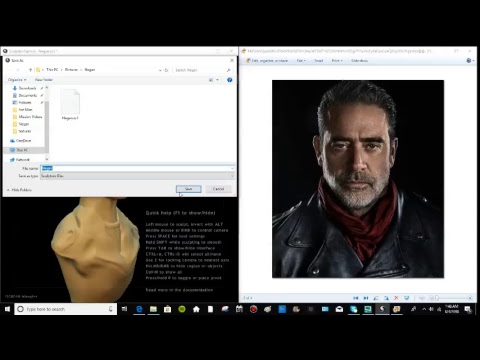The image size is (480, 360).
Task: Expand the address bar history dropdown
Action: 160,70
